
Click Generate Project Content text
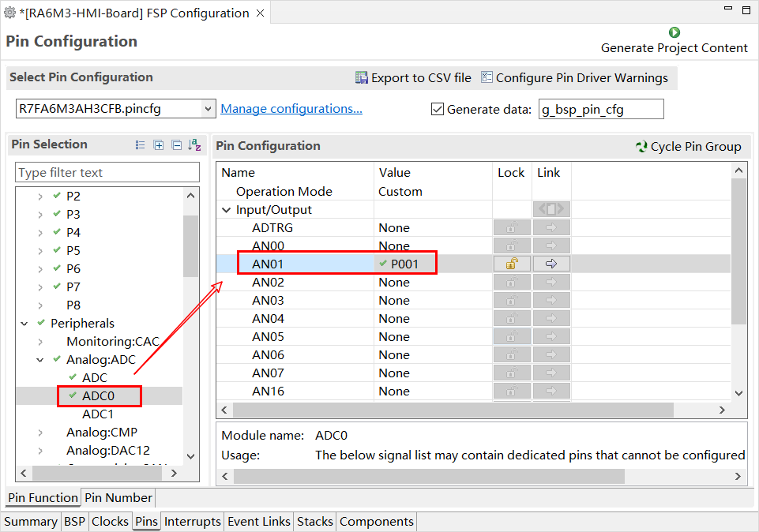coord(674,48)
